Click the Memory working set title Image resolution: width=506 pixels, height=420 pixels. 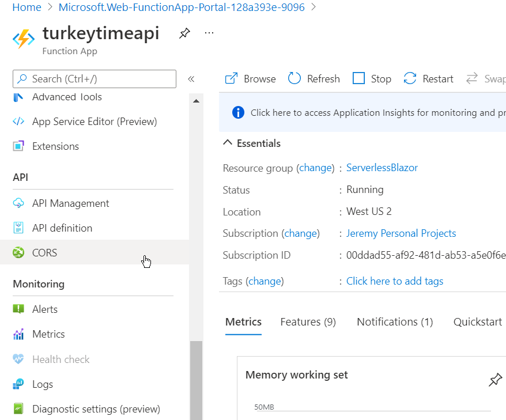tap(296, 375)
